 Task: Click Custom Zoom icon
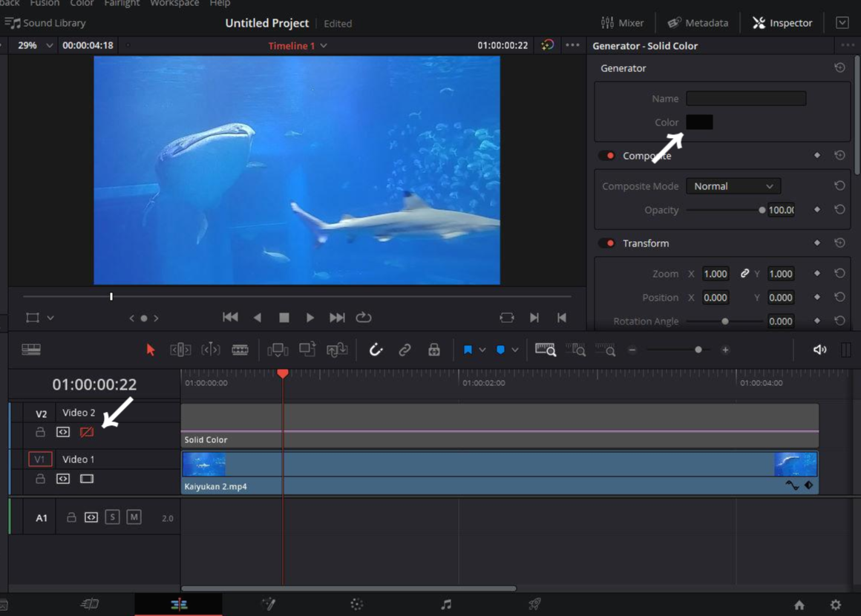(x=605, y=350)
